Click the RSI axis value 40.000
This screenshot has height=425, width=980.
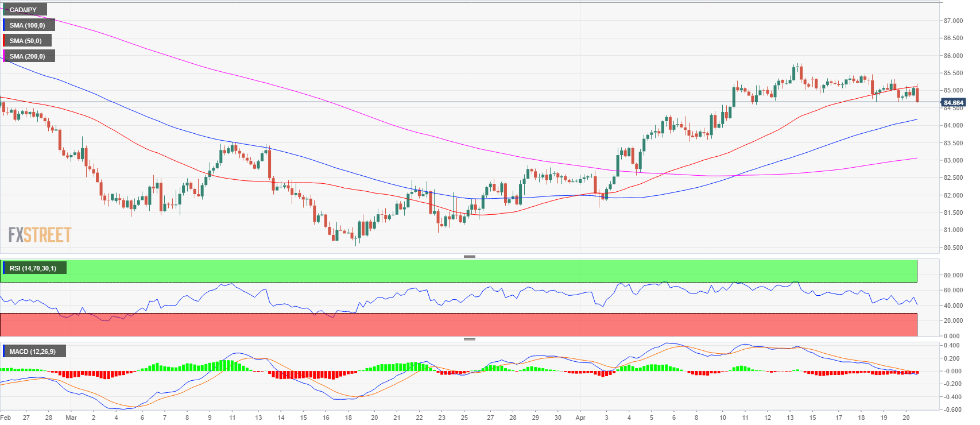pyautogui.click(x=953, y=306)
